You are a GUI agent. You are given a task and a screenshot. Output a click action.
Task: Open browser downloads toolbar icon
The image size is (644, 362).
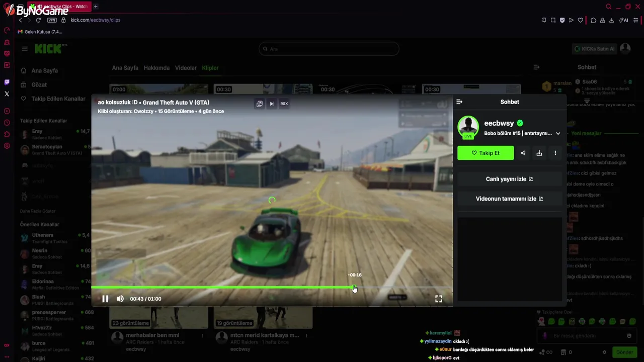click(x=611, y=20)
